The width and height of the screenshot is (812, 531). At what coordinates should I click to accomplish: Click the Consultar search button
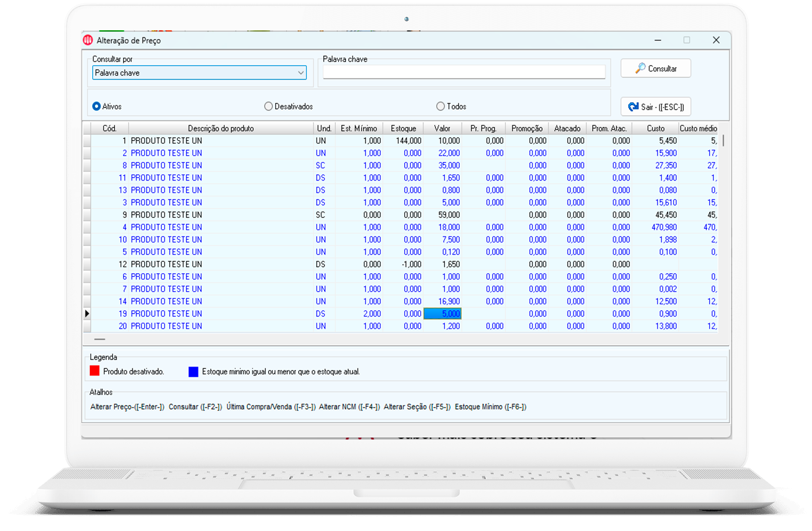click(x=656, y=68)
